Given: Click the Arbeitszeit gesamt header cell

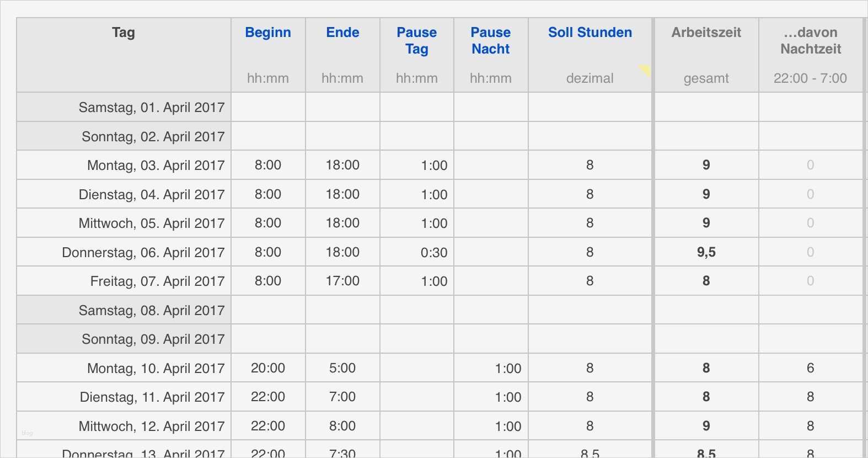Looking at the screenshot, I should (x=706, y=54).
